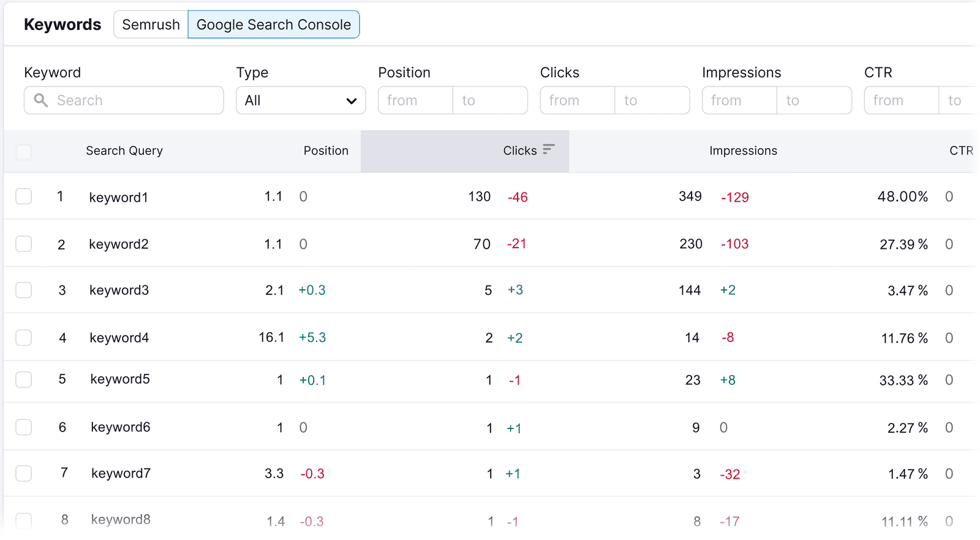Click the Impressions 'to' filter field
Screen dimensions: 980x540
(814, 101)
